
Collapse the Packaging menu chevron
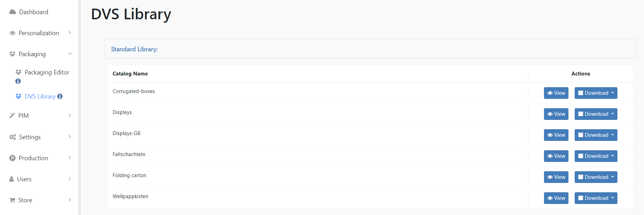(70, 54)
